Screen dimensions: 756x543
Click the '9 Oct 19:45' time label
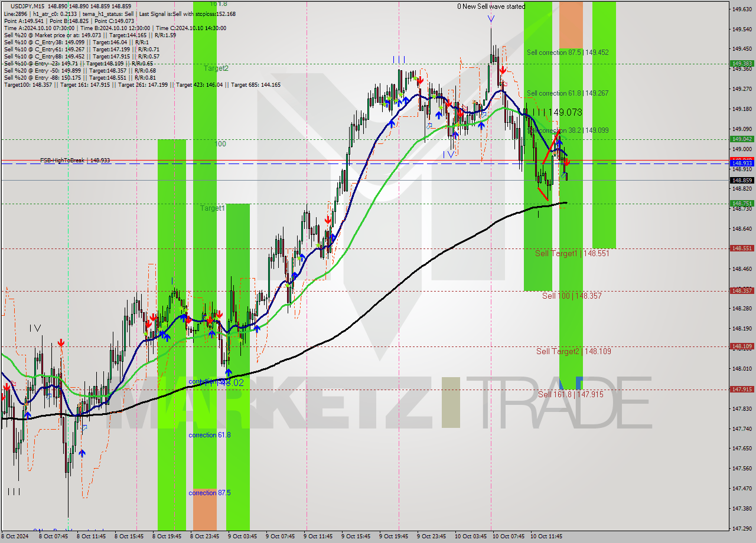[x=395, y=537]
